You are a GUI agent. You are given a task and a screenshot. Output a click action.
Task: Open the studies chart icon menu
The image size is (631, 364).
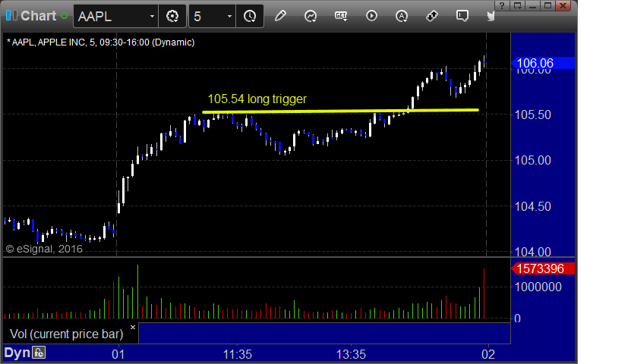coord(311,16)
